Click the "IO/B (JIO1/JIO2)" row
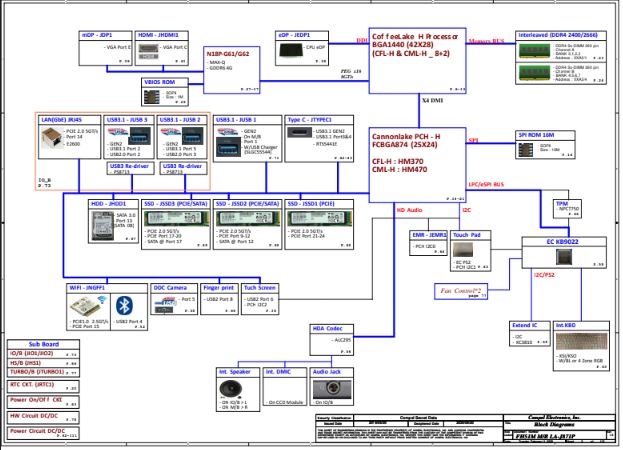Image resolution: width=623 pixels, height=450 pixels. point(43,353)
